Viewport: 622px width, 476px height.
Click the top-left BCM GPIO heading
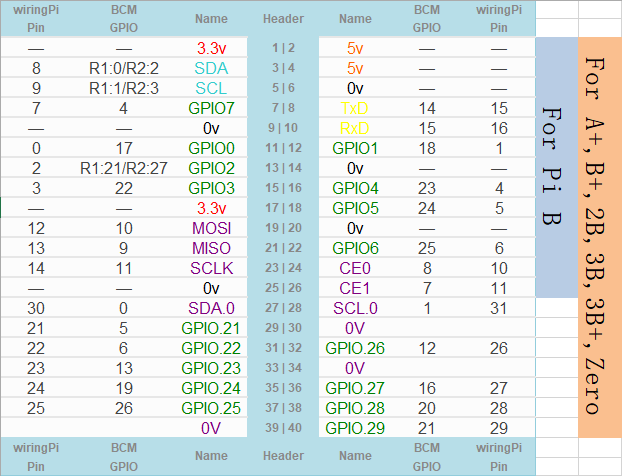pyautogui.click(x=124, y=19)
